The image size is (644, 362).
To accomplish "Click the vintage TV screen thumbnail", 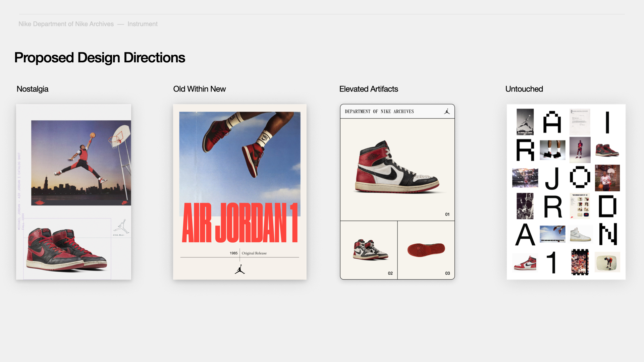I will click(x=607, y=262).
